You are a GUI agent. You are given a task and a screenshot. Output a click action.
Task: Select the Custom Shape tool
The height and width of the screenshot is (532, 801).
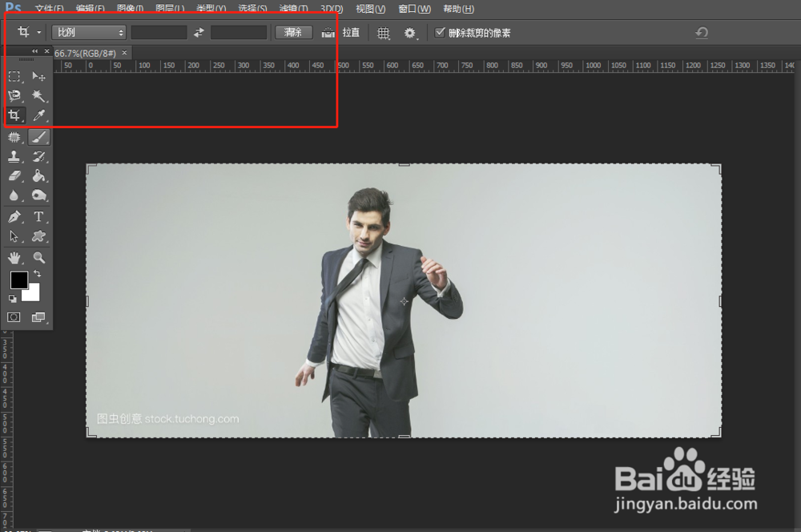coord(38,236)
